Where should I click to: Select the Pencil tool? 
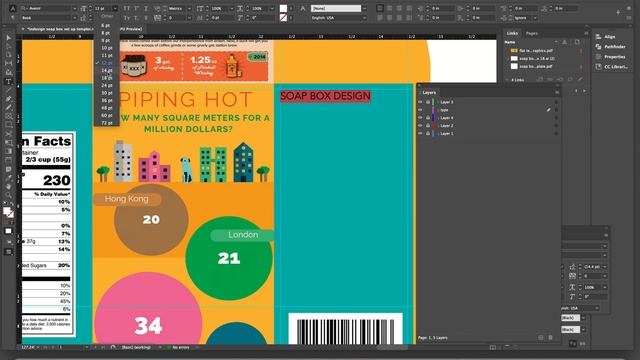point(9,107)
